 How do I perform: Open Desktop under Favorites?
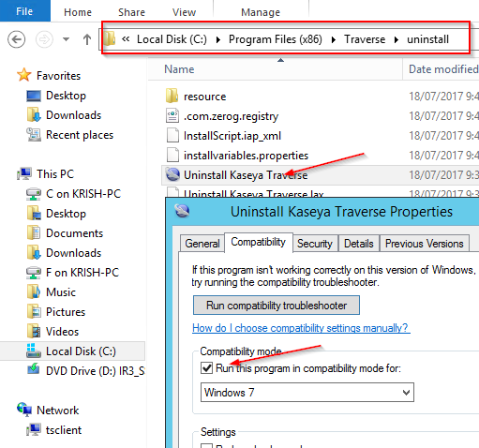(66, 96)
